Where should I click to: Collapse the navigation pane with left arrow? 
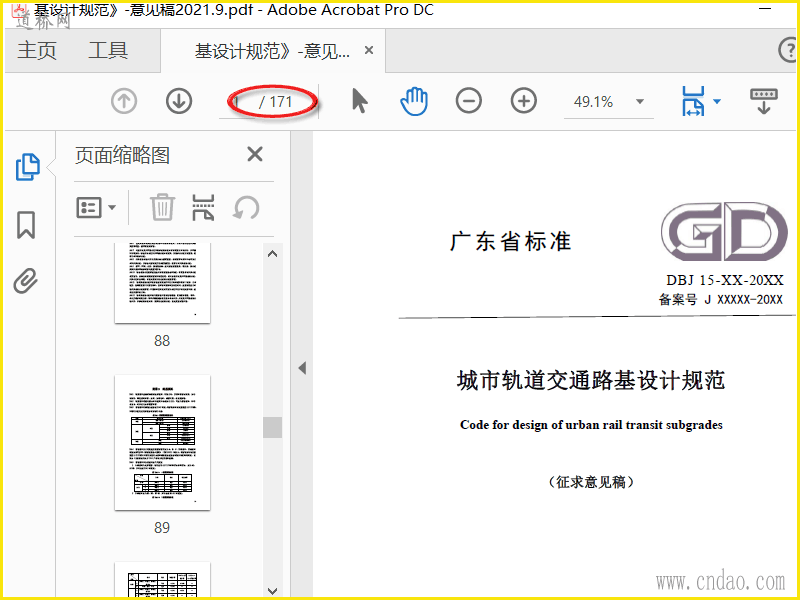pyautogui.click(x=302, y=367)
